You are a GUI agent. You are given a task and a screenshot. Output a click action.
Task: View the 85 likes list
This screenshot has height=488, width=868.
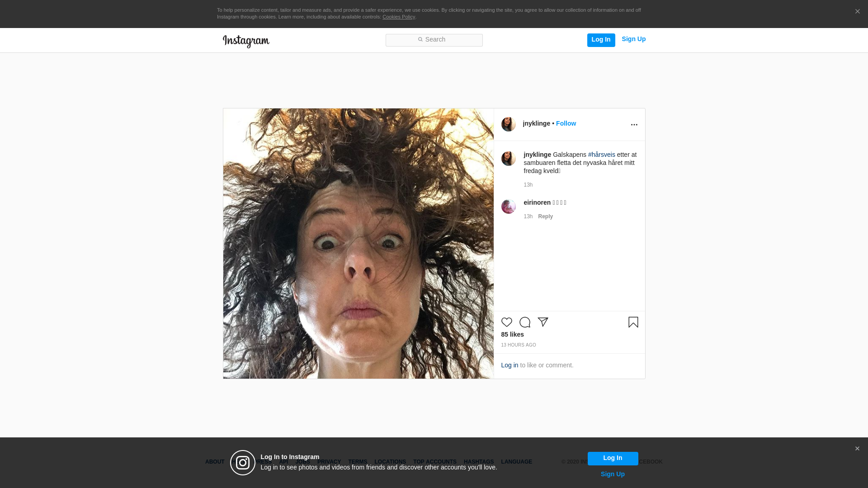[x=512, y=334]
